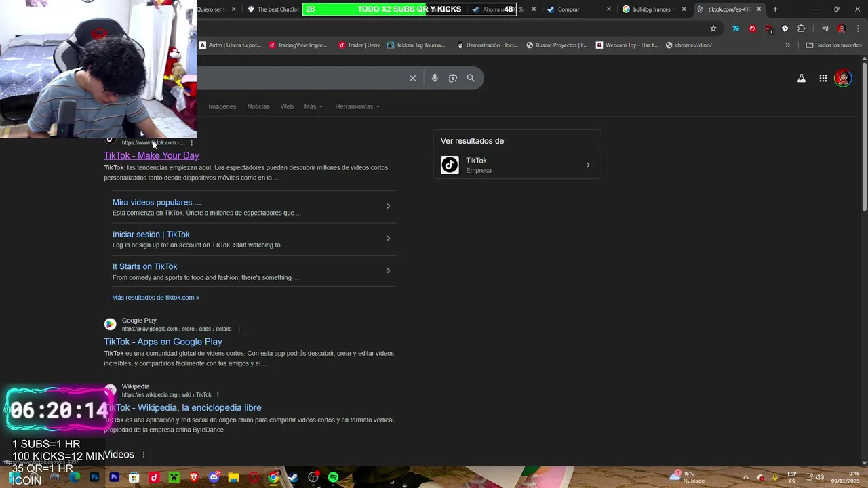
Task: Open the Google account profile picture
Action: tap(843, 79)
